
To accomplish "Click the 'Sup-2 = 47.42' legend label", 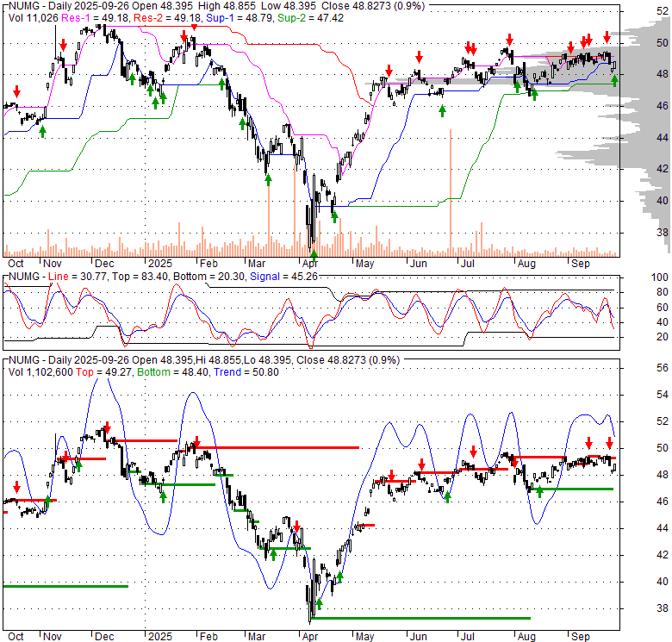I will point(311,18).
